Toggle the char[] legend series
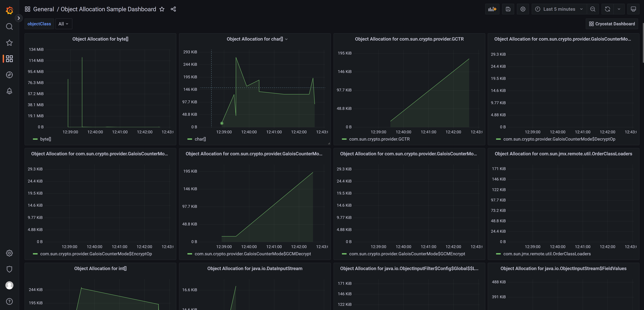This screenshot has height=310, width=644. [x=200, y=139]
